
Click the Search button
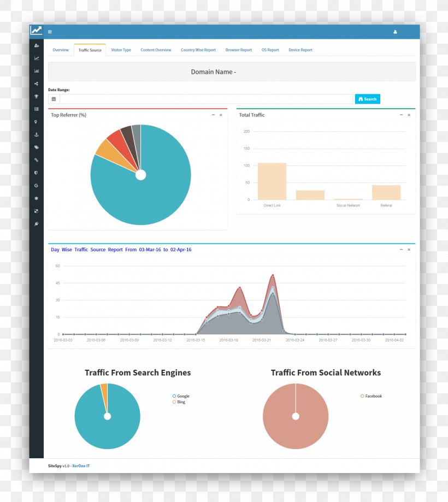tap(368, 99)
